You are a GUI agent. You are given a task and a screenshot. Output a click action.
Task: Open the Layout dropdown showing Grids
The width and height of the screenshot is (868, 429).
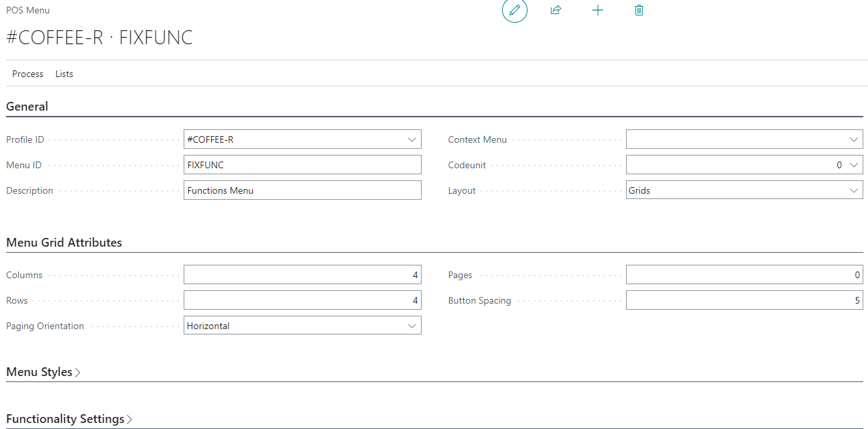[x=853, y=190]
